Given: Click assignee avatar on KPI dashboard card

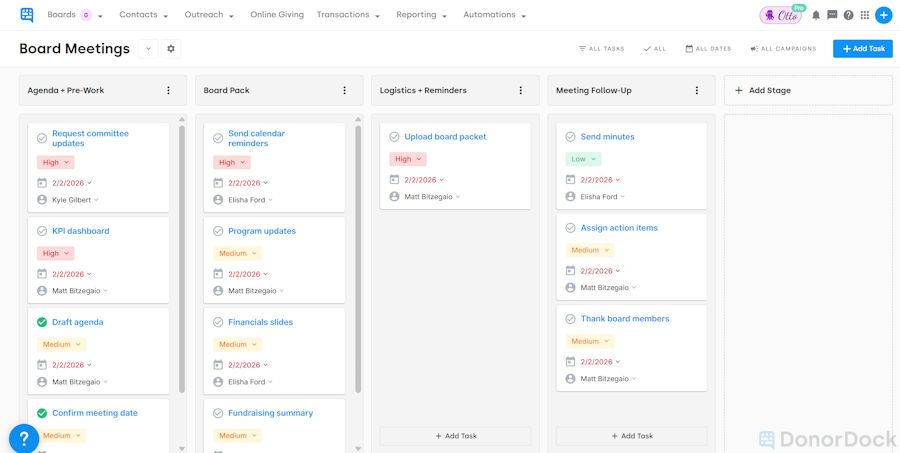Looking at the screenshot, I should point(42,291).
